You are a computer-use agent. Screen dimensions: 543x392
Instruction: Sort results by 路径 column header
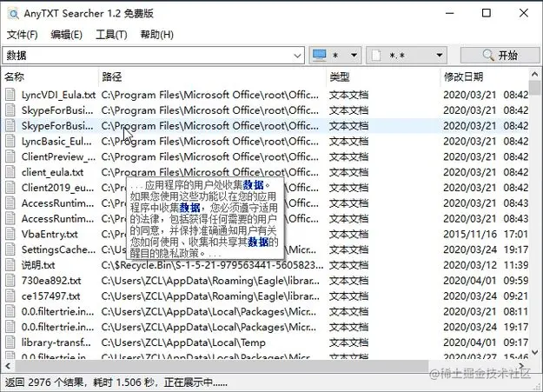[212, 76]
